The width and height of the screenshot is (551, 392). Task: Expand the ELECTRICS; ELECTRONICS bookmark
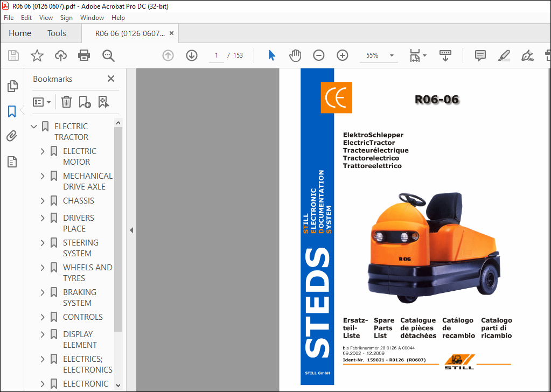[x=43, y=359]
